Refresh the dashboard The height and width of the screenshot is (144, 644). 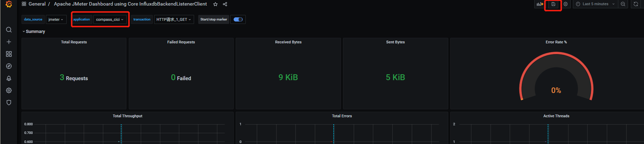[636, 4]
